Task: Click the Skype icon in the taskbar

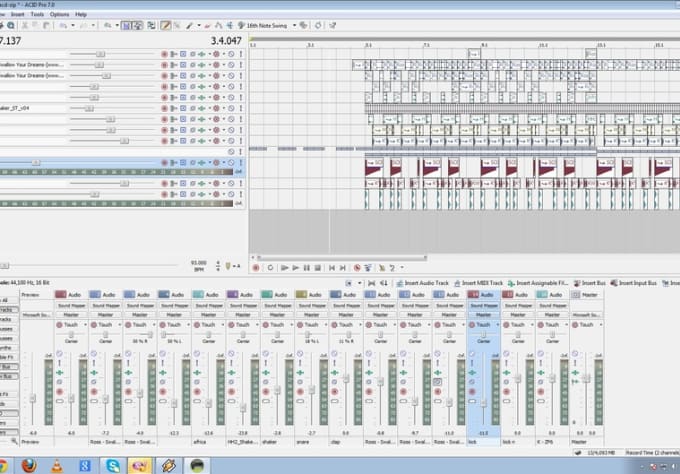Action: (113, 465)
